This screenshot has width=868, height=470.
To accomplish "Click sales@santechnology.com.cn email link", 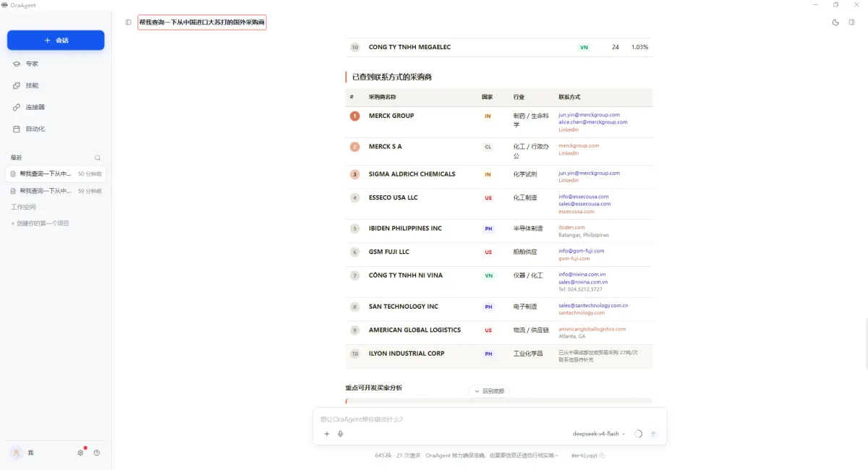I will [x=593, y=305].
